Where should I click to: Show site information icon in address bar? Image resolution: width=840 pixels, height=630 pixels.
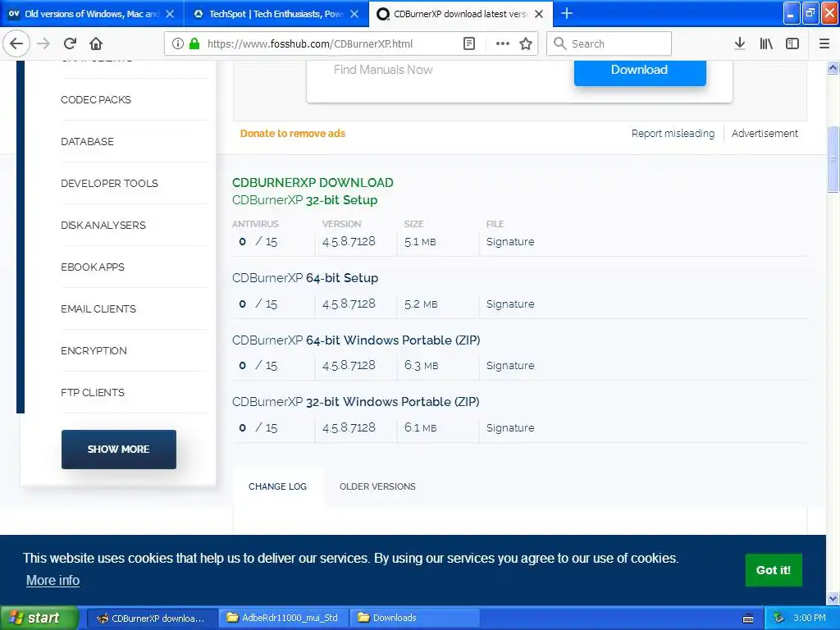178,44
